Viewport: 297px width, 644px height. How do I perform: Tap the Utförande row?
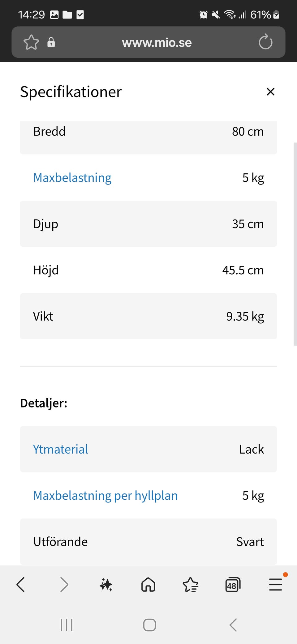click(x=148, y=542)
